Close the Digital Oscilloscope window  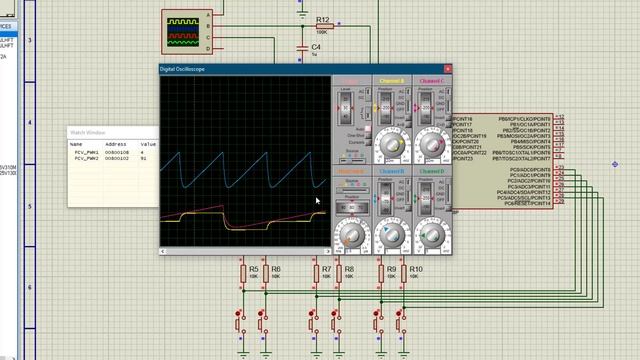coord(447,69)
